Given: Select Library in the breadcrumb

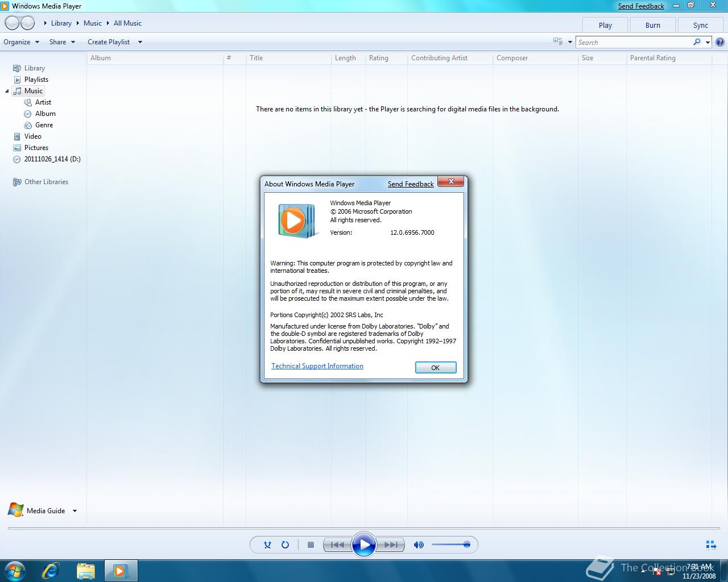Looking at the screenshot, I should [x=61, y=23].
